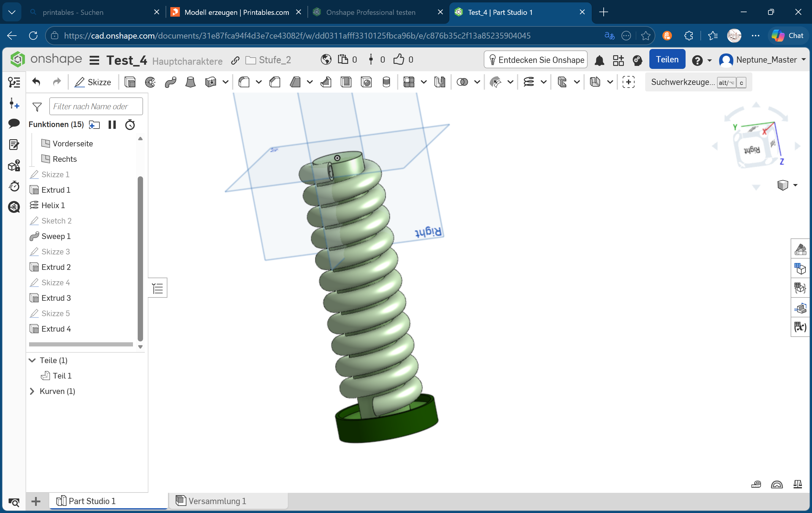Select Sweep 1 in feature list
Viewport: 812px width, 513px height.
[56, 236]
